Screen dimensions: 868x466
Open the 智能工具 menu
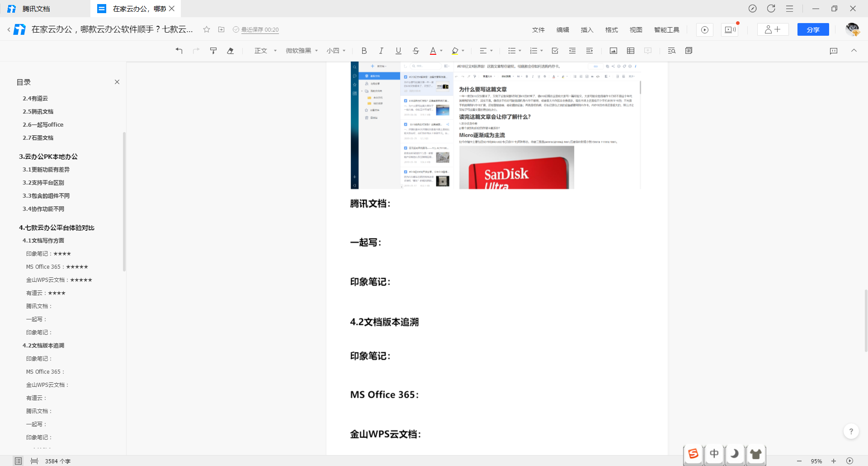tap(667, 30)
